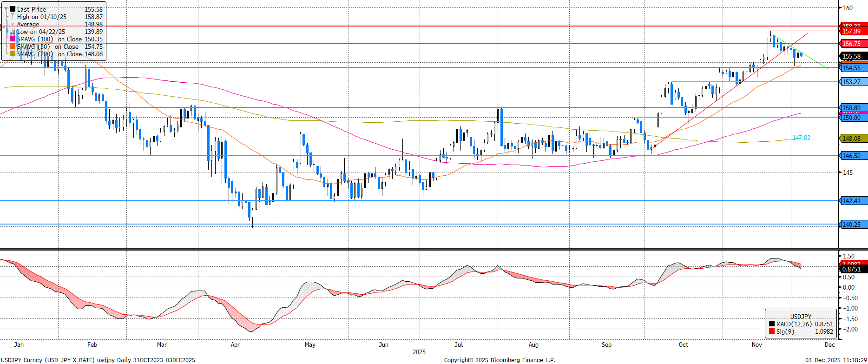Click the olive SMAVG (200) legend swatch
This screenshot has width=868, height=364.
click(x=13, y=54)
